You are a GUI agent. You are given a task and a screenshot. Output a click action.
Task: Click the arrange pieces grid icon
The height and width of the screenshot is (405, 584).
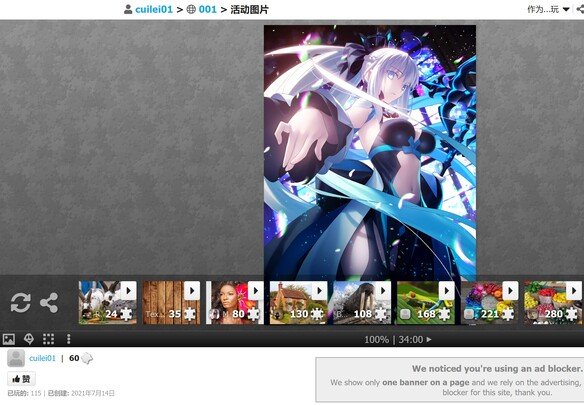pos(48,339)
